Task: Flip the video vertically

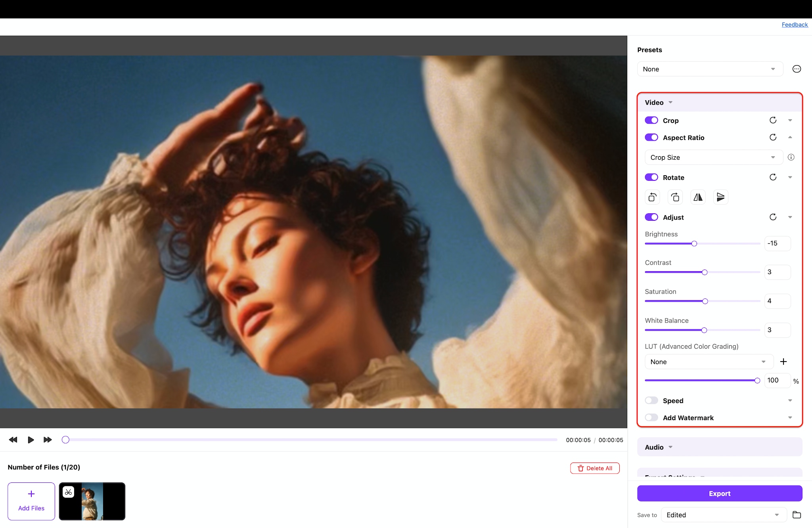Action: pyautogui.click(x=720, y=197)
